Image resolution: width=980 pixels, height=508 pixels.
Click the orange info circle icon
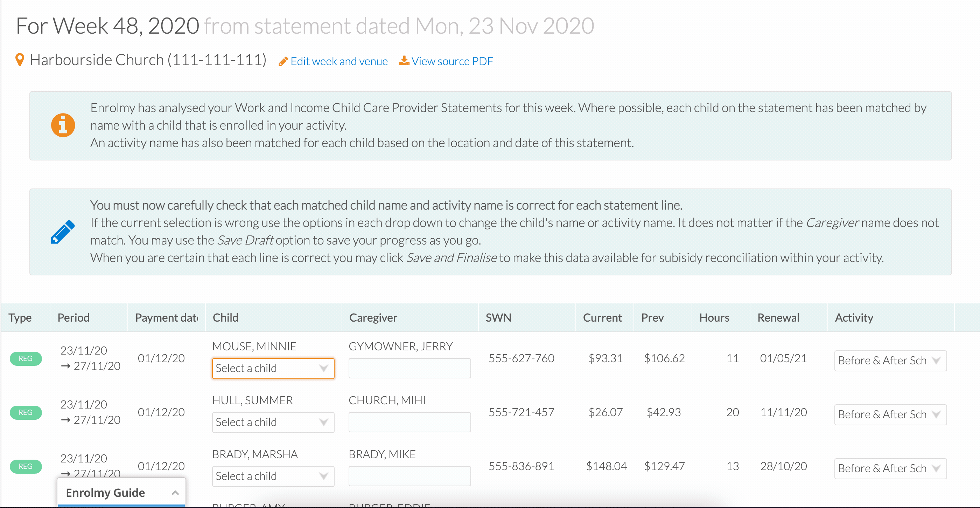(x=63, y=125)
